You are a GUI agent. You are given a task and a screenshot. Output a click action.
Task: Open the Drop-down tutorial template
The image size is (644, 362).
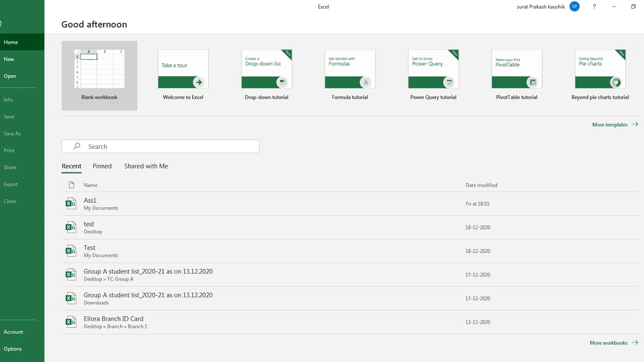267,75
